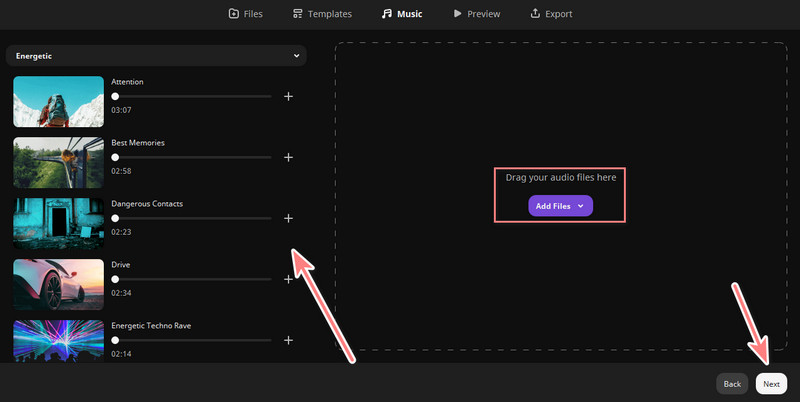Select the Music tab
Image resolution: width=800 pixels, height=402 pixels.
coord(402,14)
